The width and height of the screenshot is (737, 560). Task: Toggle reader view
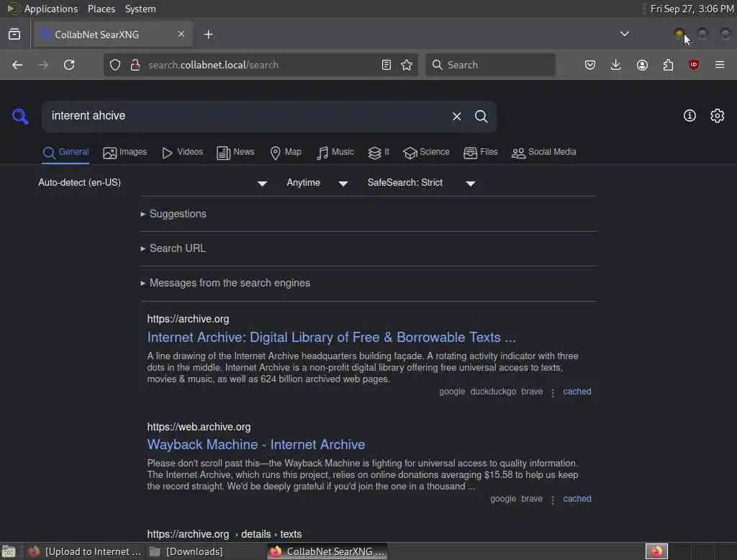(x=386, y=65)
